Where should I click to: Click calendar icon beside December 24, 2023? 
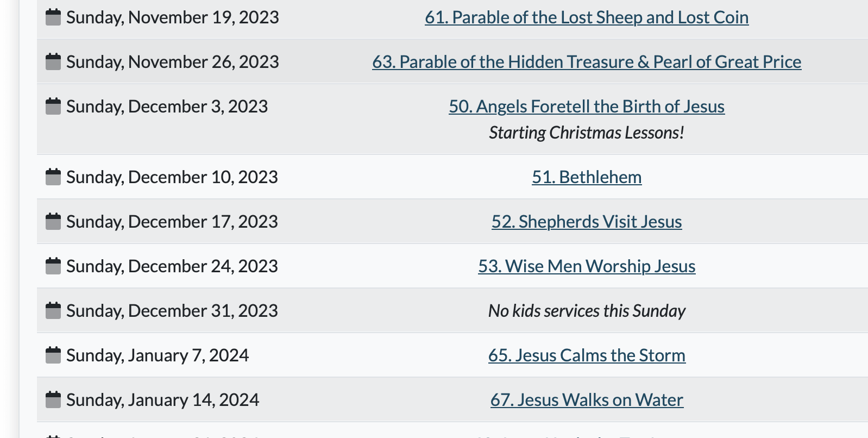point(53,266)
